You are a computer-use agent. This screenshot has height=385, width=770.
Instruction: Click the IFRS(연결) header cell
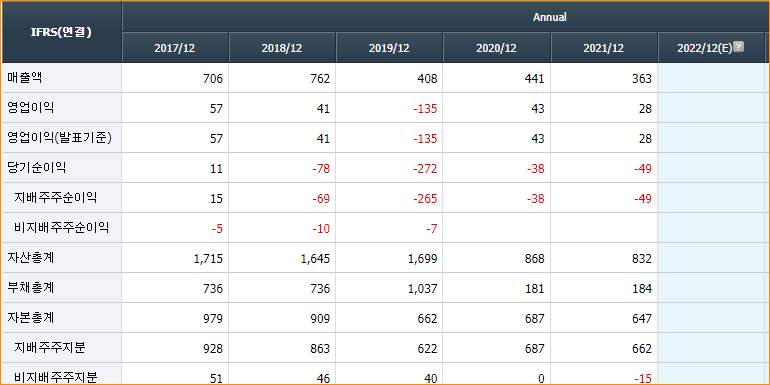tap(62, 32)
